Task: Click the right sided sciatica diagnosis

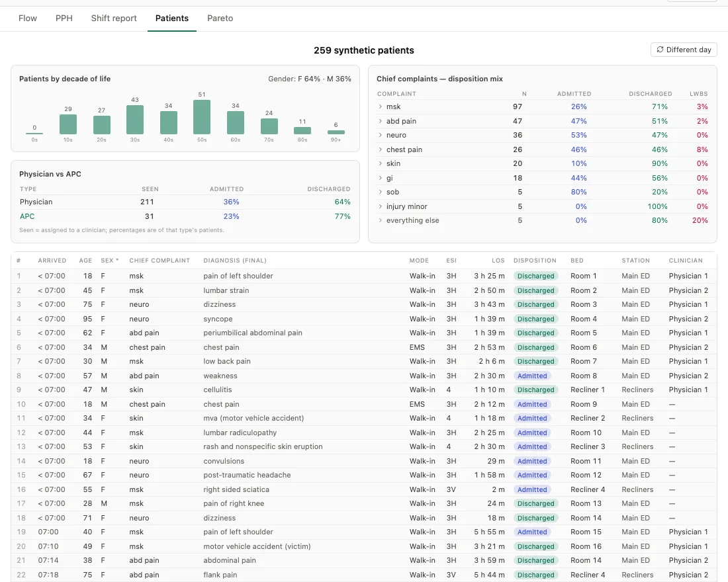Action: pyautogui.click(x=236, y=489)
